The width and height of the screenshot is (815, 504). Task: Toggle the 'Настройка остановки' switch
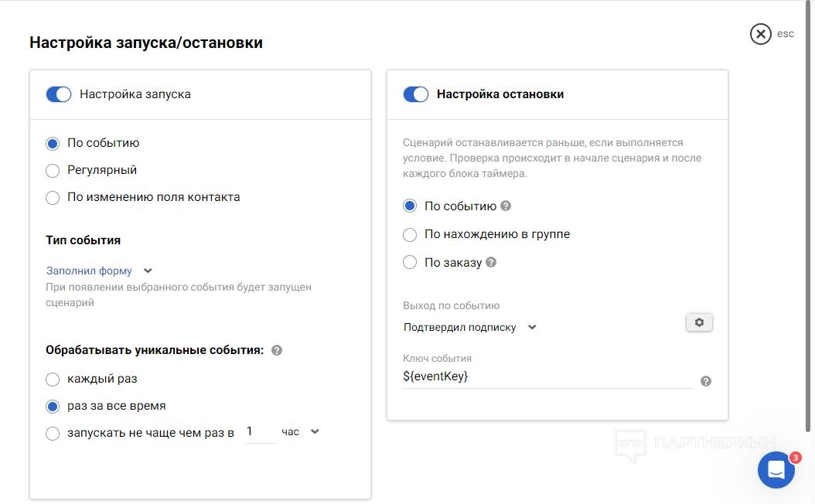(416, 94)
